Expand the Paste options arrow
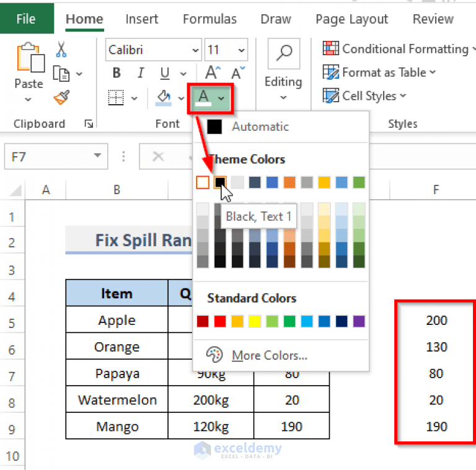 28,100
